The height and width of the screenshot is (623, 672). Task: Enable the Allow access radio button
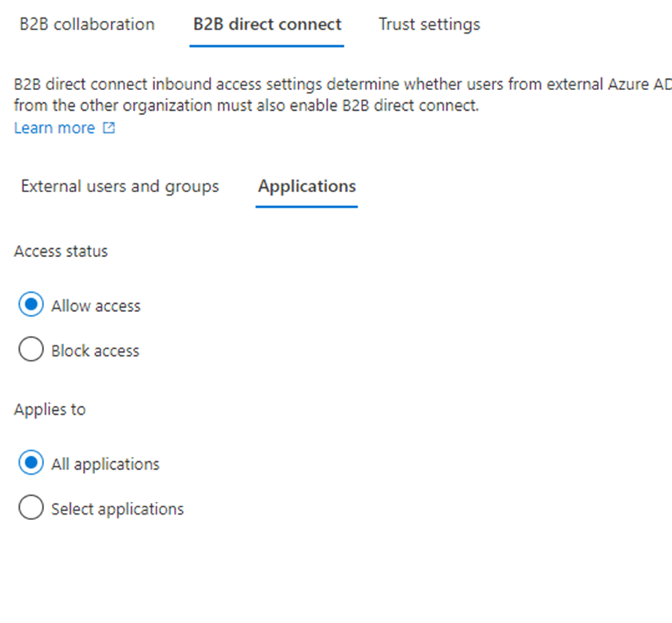click(x=30, y=305)
